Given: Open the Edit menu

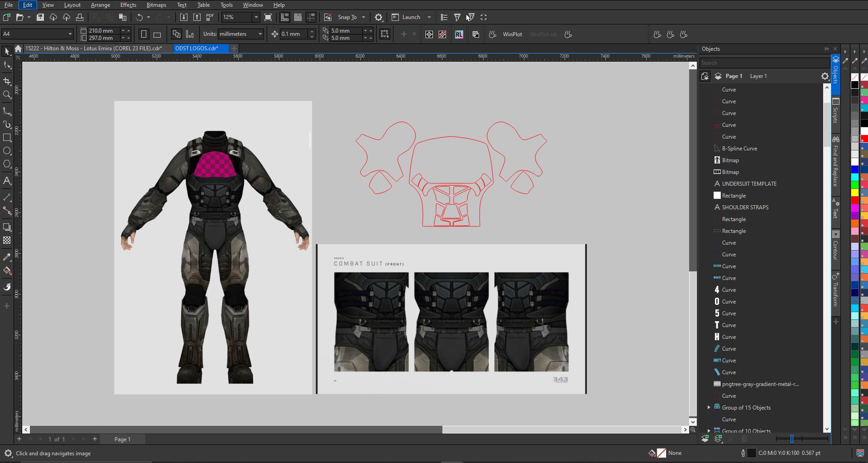Looking at the screenshot, I should [x=28, y=5].
